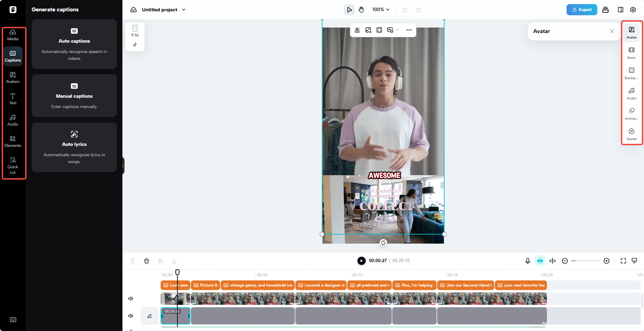The height and width of the screenshot is (331, 644).
Task: Start voiceover recording with microphone icon
Action: click(x=527, y=261)
